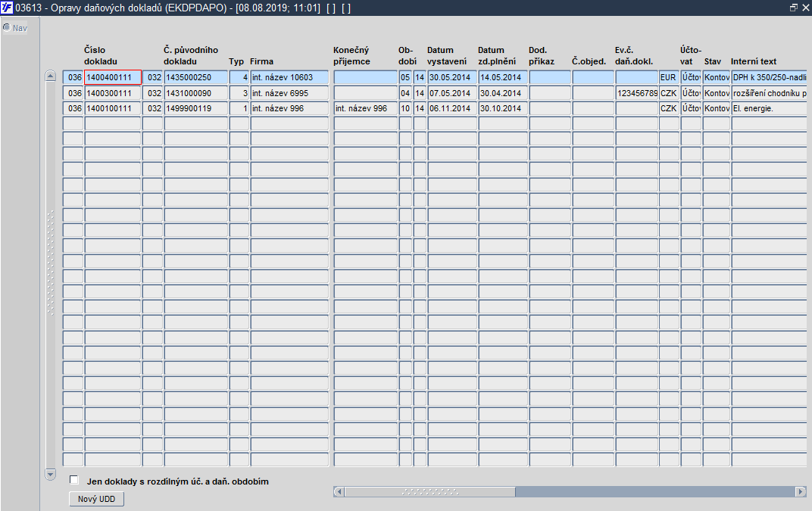812x511 pixels.
Task: Click the horizontal scrollbar left arrow
Action: tap(339, 491)
